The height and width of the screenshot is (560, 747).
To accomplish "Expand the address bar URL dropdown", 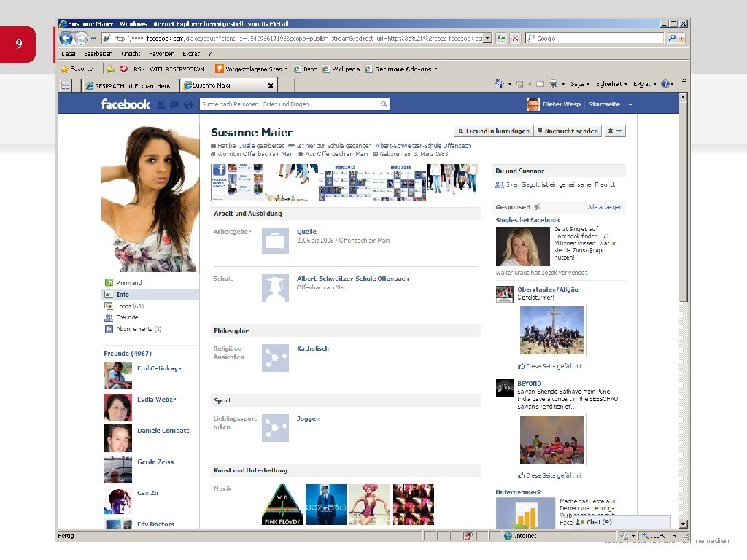I will pyautogui.click(x=487, y=38).
